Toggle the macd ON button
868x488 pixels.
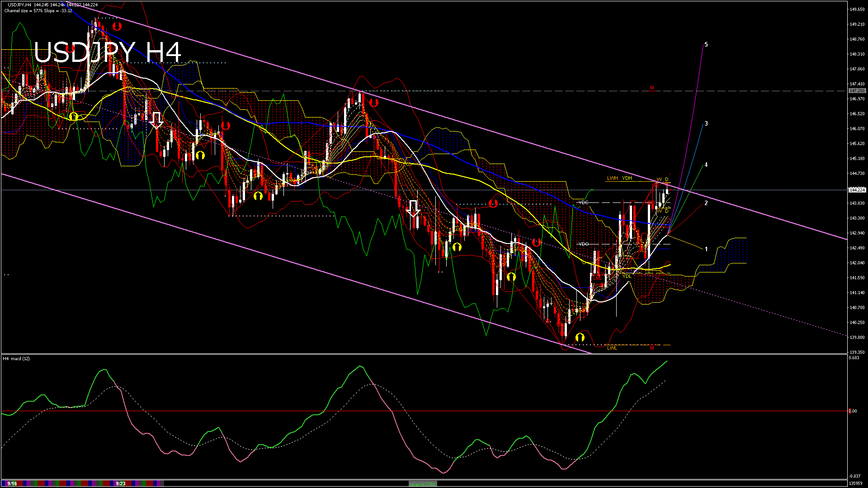pos(422,483)
